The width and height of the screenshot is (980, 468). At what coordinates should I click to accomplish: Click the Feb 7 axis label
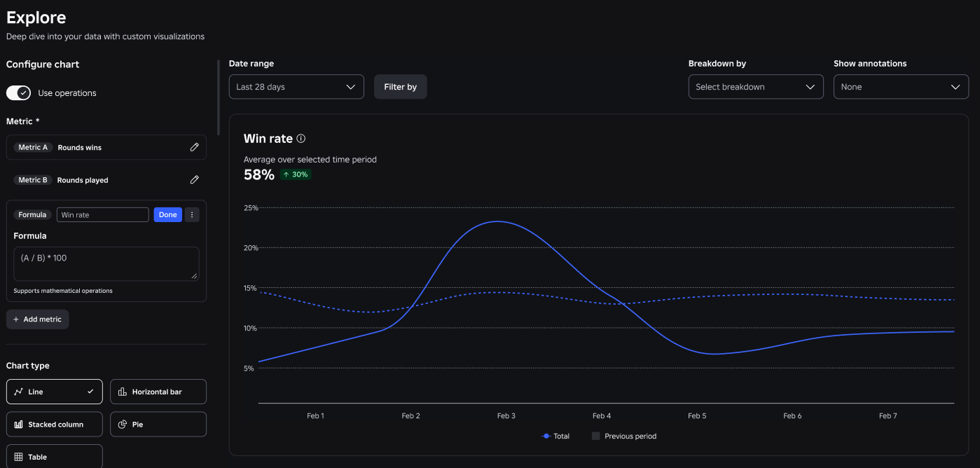point(888,416)
